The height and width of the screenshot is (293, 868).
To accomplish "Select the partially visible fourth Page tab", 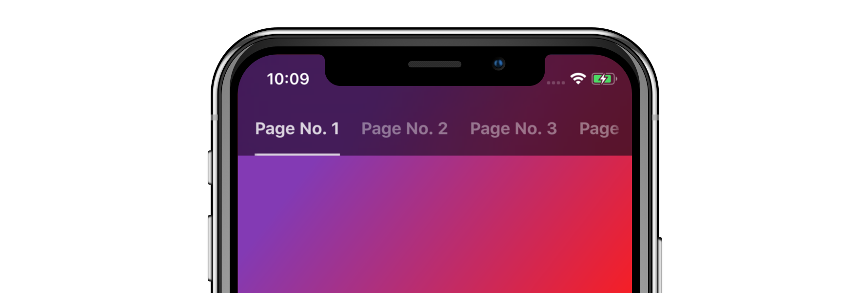I will point(599,128).
